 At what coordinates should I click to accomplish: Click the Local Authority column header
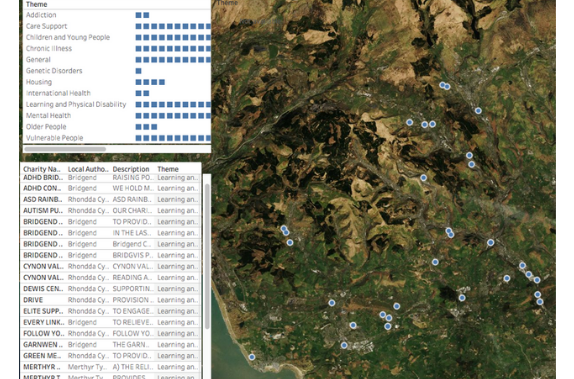point(88,169)
